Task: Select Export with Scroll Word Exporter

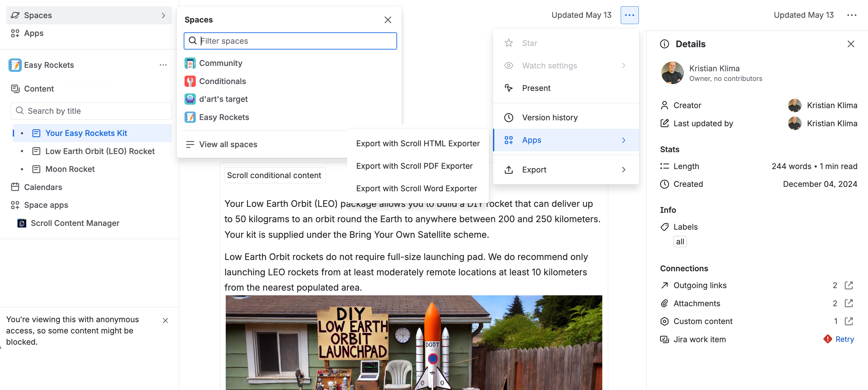Action: (418, 188)
